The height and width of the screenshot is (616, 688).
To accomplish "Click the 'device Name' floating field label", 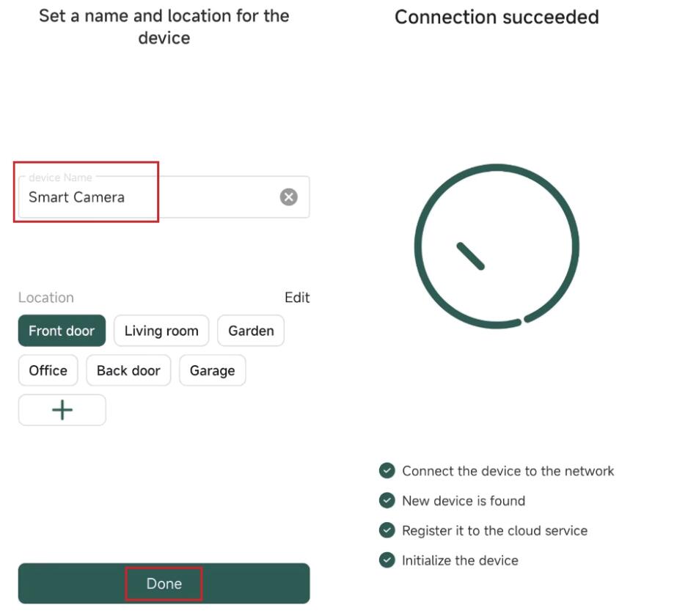I will click(60, 177).
